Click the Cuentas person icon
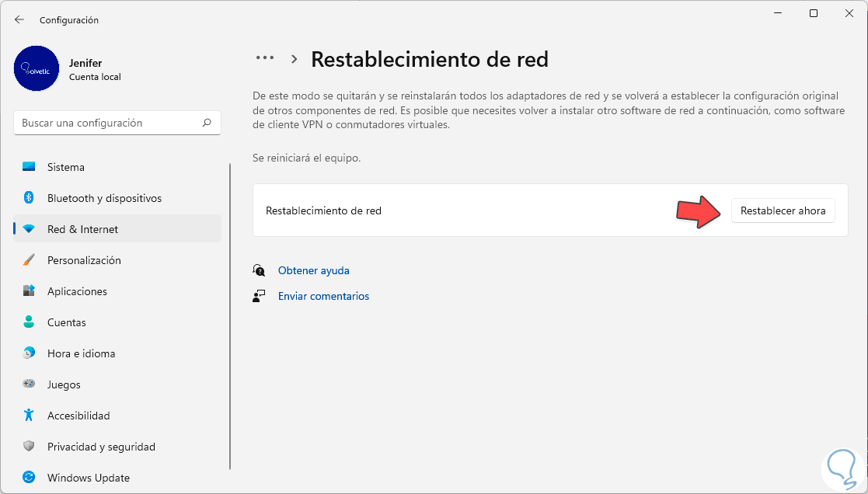Screen dimensions: 868x494 29,322
